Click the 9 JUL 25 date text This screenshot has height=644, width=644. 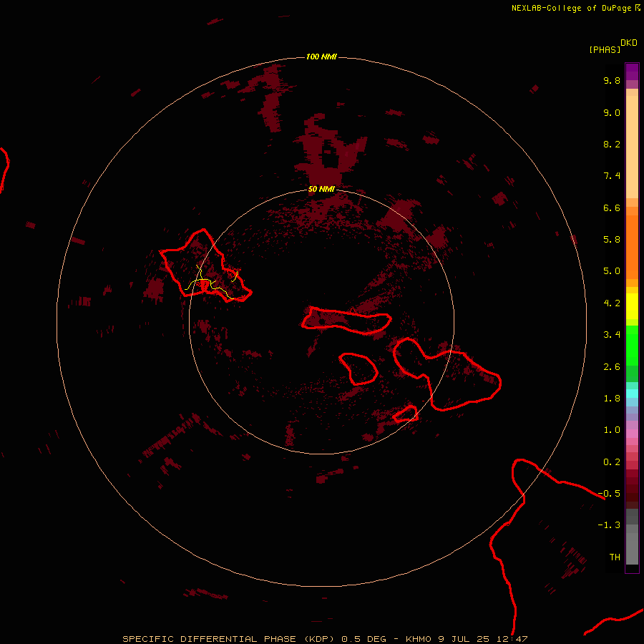463,639
